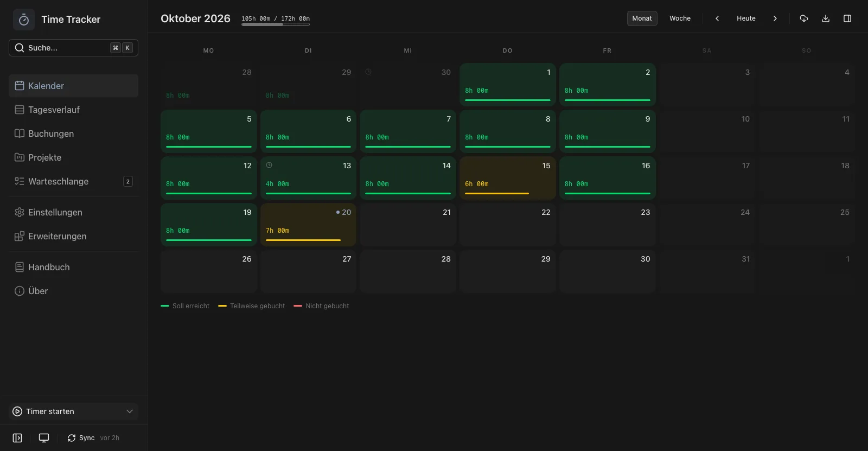
Task: Click the download export icon
Action: [x=826, y=18]
